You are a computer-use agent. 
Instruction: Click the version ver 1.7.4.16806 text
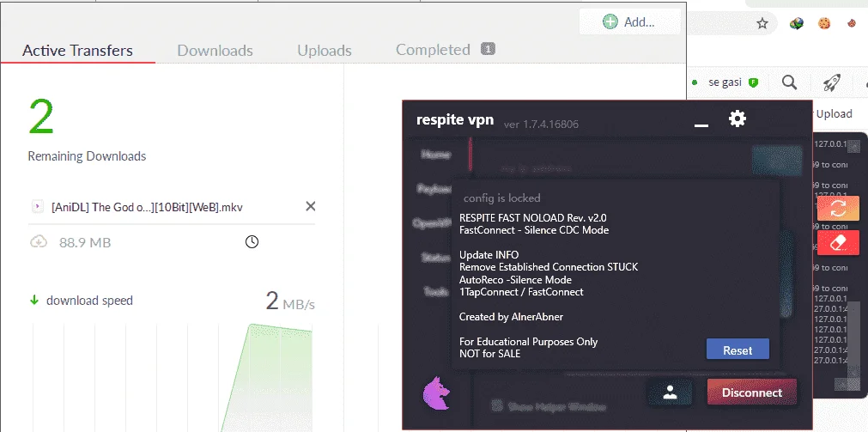541,124
